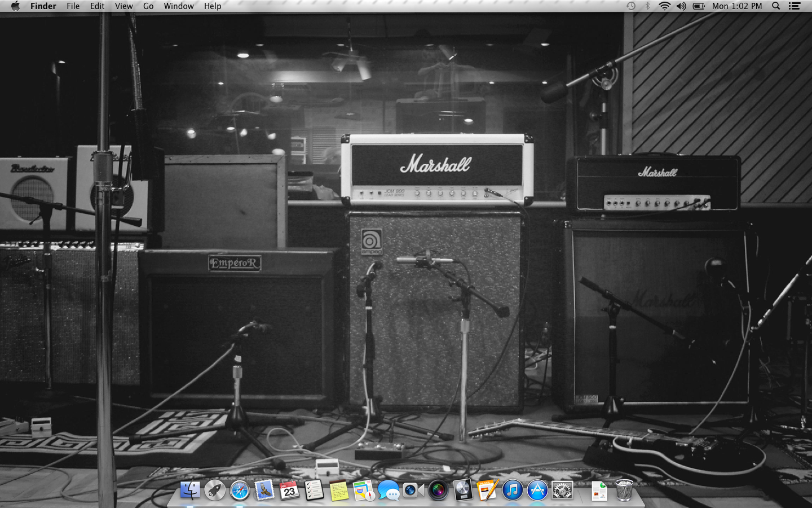Open the Trash in the Dock
The width and height of the screenshot is (812, 508).
point(624,490)
